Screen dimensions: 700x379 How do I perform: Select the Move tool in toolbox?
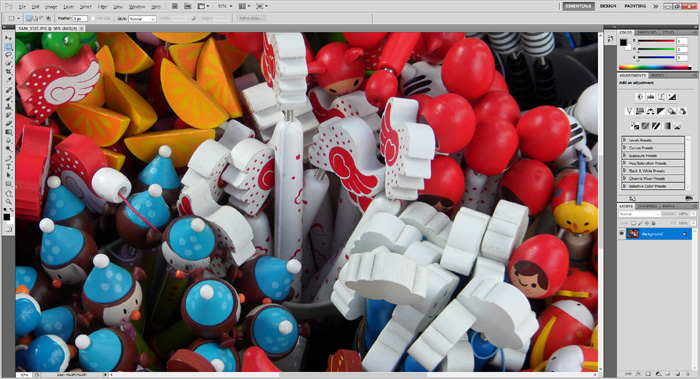pos(8,38)
